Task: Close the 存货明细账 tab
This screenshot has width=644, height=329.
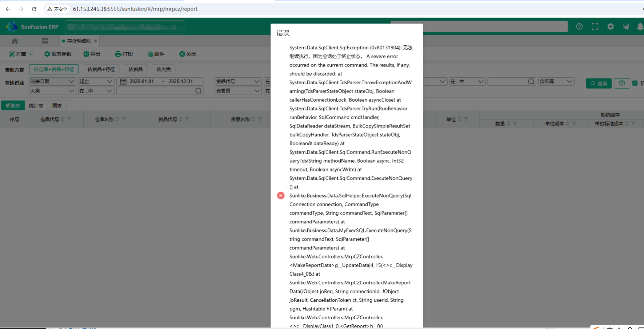Action: tap(96, 41)
